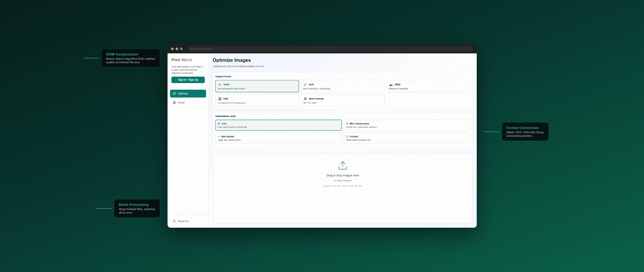Click the PNG picture icon
The width and height of the screenshot is (644, 272).
[220, 99]
